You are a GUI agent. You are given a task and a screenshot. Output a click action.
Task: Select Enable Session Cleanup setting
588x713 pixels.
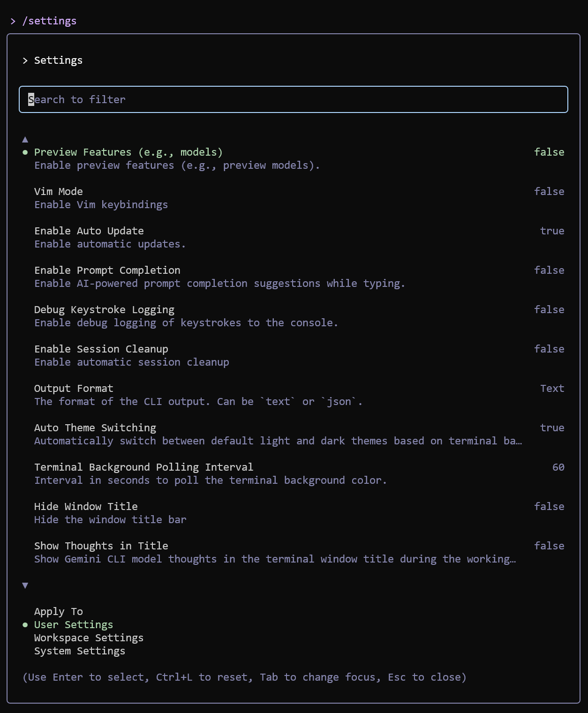click(101, 349)
